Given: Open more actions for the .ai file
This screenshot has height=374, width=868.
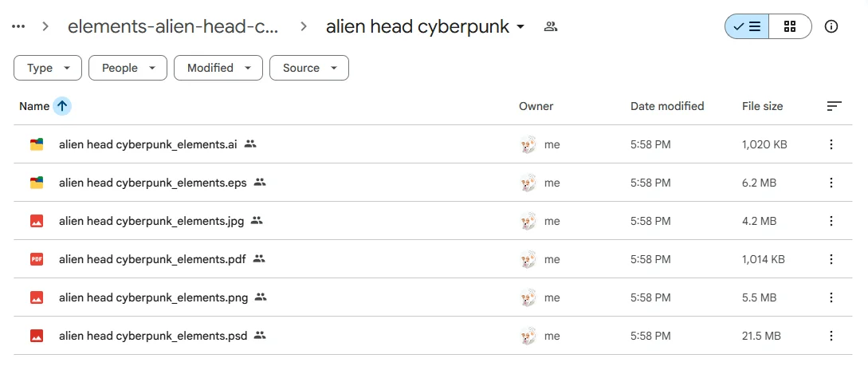Looking at the screenshot, I should pyautogui.click(x=831, y=144).
